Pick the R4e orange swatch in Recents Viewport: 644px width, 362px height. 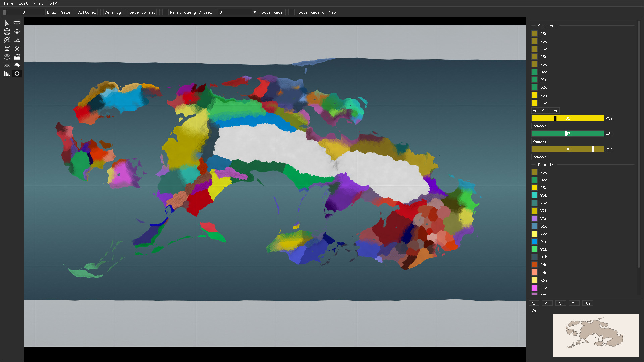(x=534, y=265)
